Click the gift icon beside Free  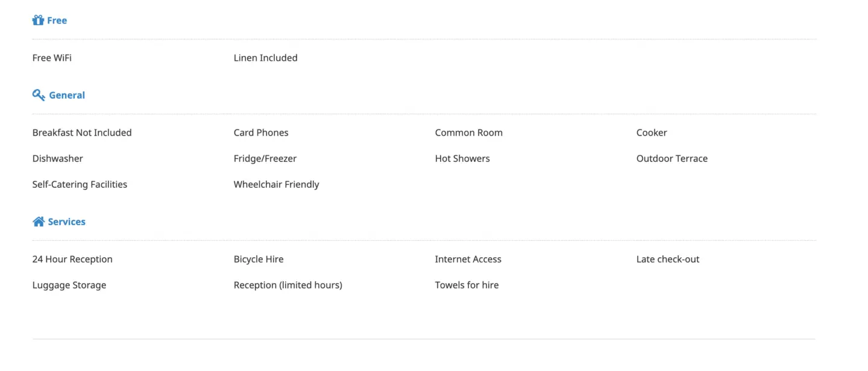[38, 20]
